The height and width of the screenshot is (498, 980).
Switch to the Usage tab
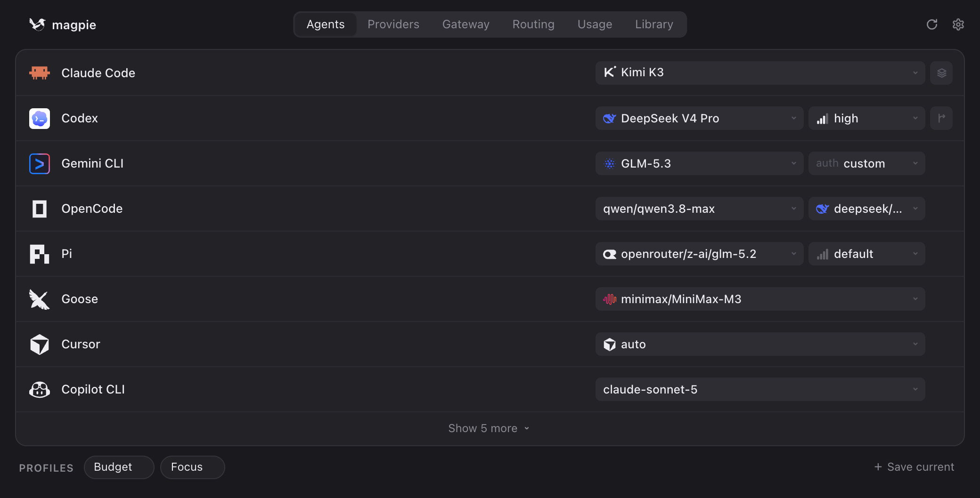[x=595, y=24]
